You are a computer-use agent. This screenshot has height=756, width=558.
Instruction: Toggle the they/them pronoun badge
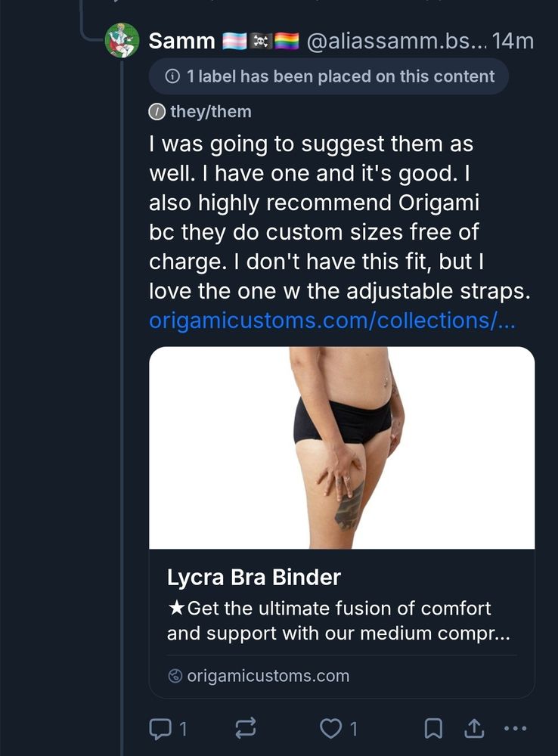200,110
